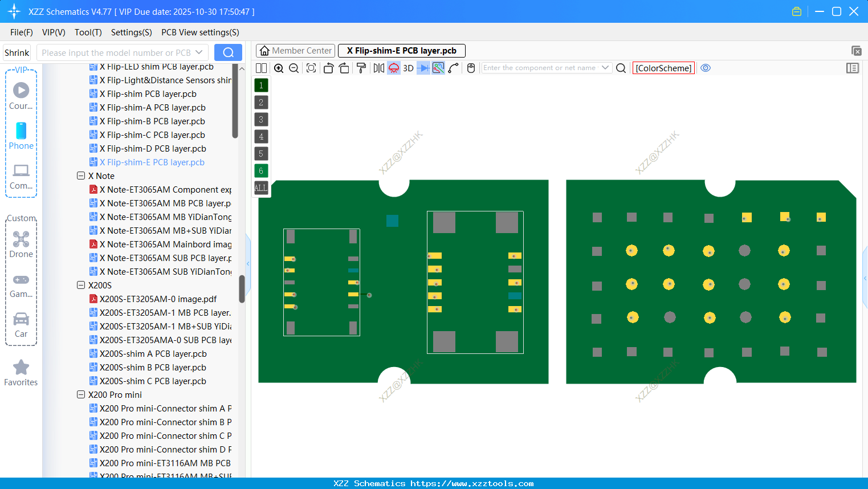The image size is (868, 489).
Task: Enable layer 3 in the layer selector
Action: click(x=260, y=119)
